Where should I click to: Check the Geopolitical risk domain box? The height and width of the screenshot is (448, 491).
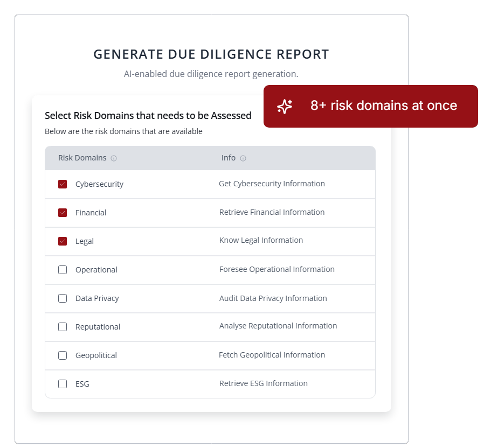click(63, 355)
